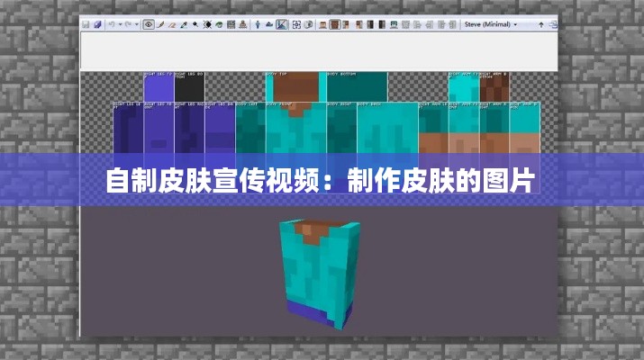Open the redo history dropdown arrow
The height and width of the screenshot is (360, 644).
(x=136, y=24)
